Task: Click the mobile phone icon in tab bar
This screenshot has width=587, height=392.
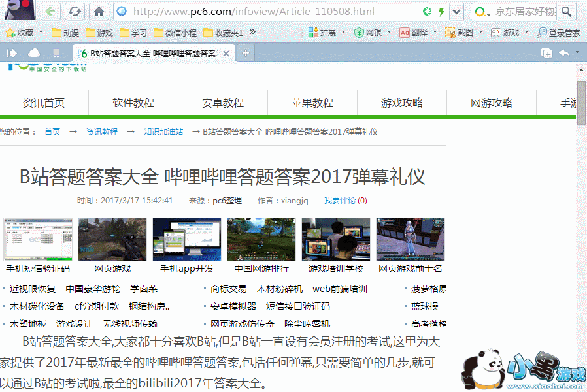Action: click(x=56, y=53)
